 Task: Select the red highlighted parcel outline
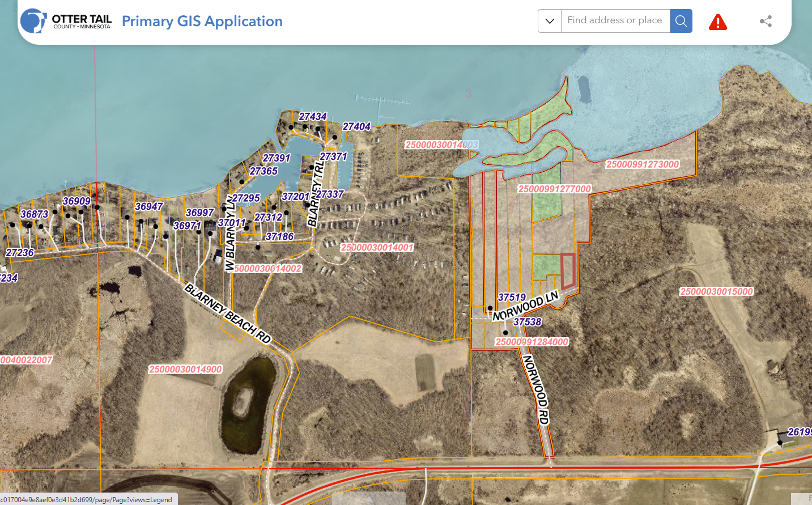[x=568, y=271]
